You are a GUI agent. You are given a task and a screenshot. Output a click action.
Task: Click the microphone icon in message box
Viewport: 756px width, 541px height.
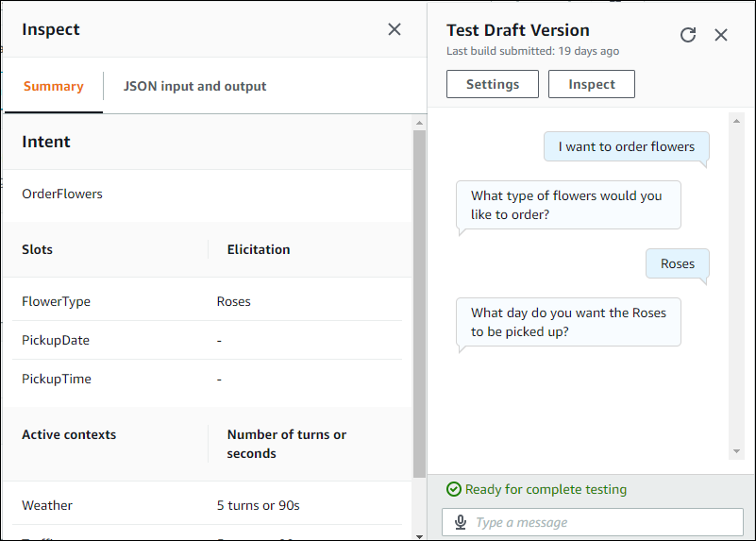click(x=461, y=522)
